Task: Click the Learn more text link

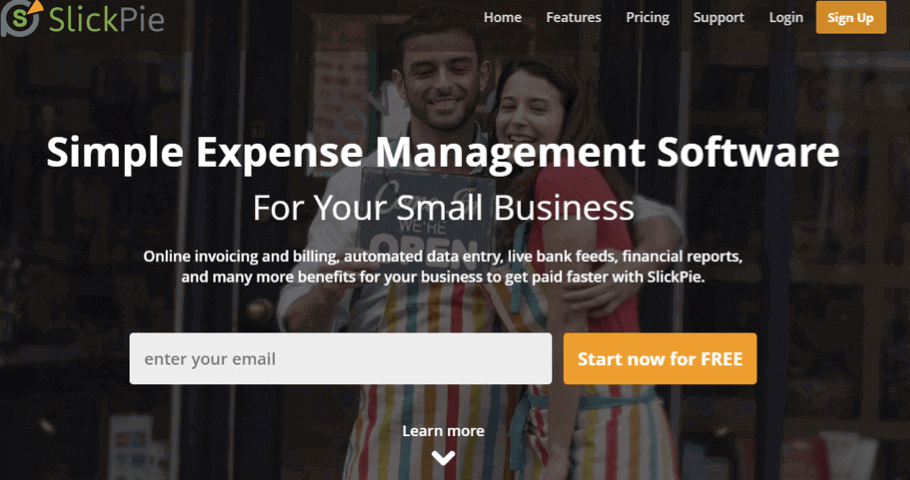Action: click(443, 431)
